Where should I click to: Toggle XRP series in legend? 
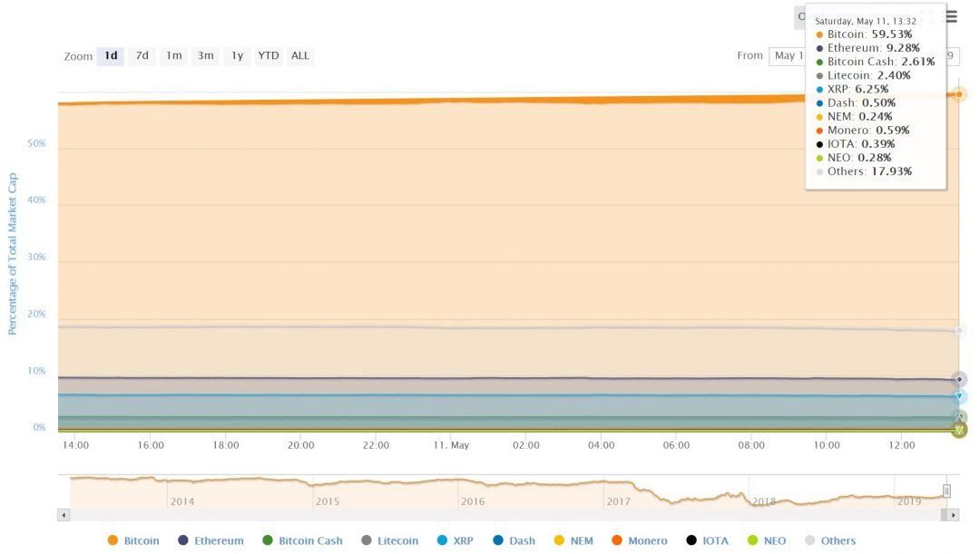pos(455,541)
